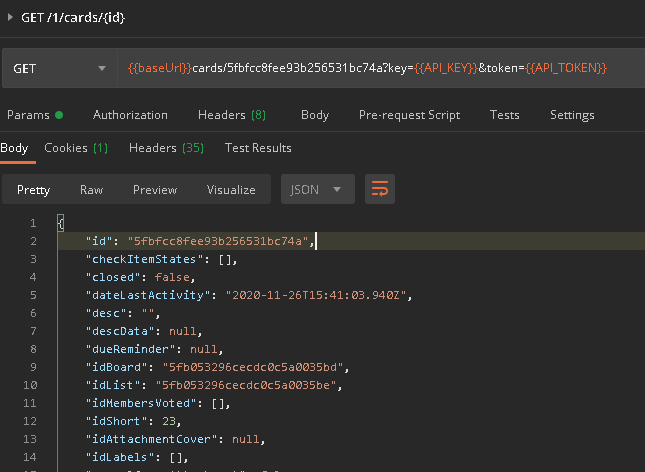The height and width of the screenshot is (472, 645).
Task: View the response Headers (35) tab
Action: click(166, 148)
